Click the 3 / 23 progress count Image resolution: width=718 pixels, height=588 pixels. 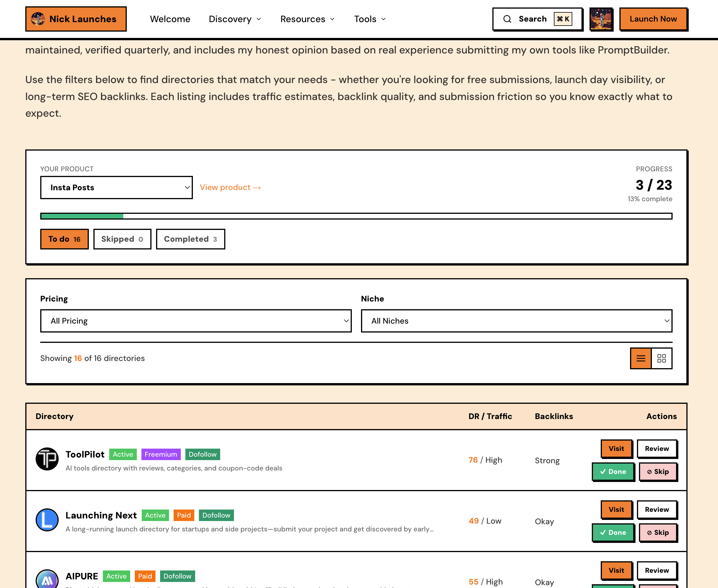point(654,185)
